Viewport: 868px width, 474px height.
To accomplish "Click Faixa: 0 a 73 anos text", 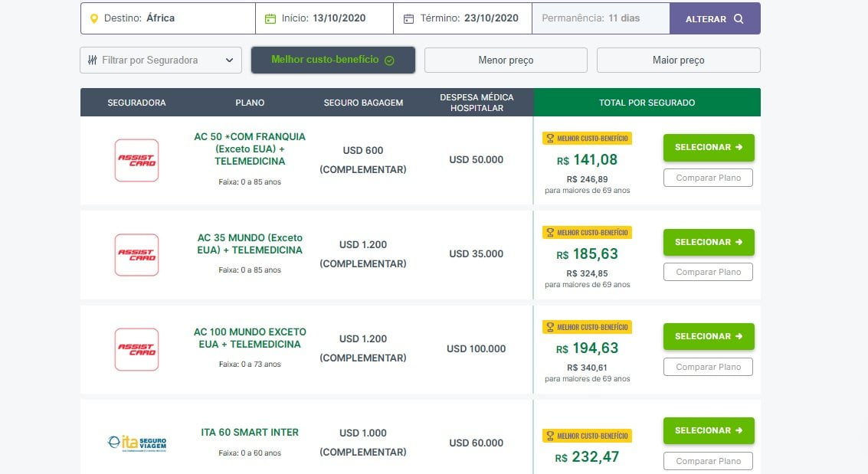I will 250,364.
